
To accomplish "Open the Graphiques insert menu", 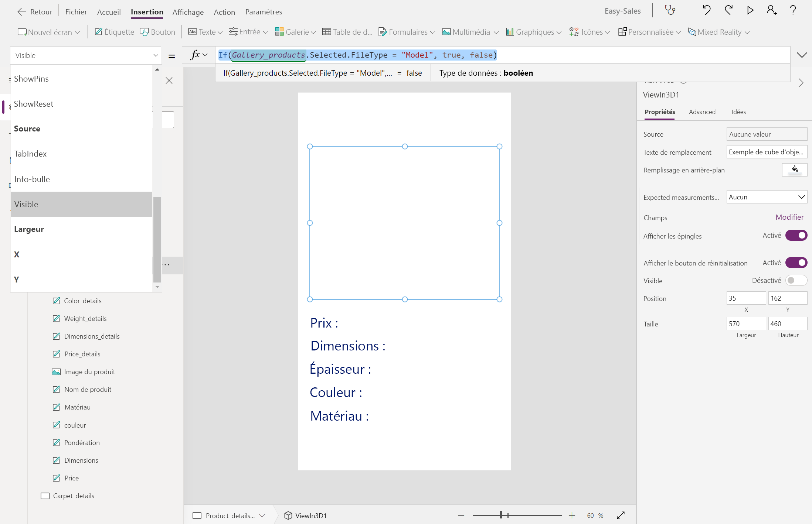I will click(533, 32).
